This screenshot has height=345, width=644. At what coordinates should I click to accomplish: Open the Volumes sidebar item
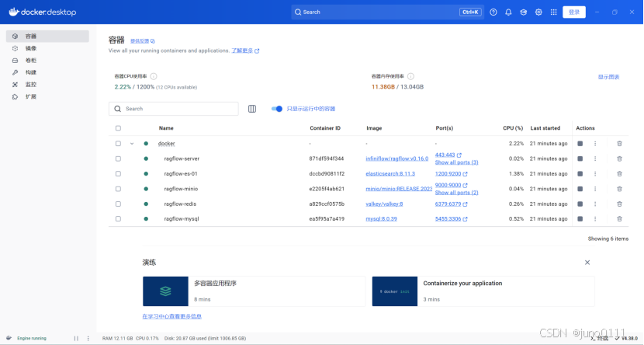coord(47,61)
